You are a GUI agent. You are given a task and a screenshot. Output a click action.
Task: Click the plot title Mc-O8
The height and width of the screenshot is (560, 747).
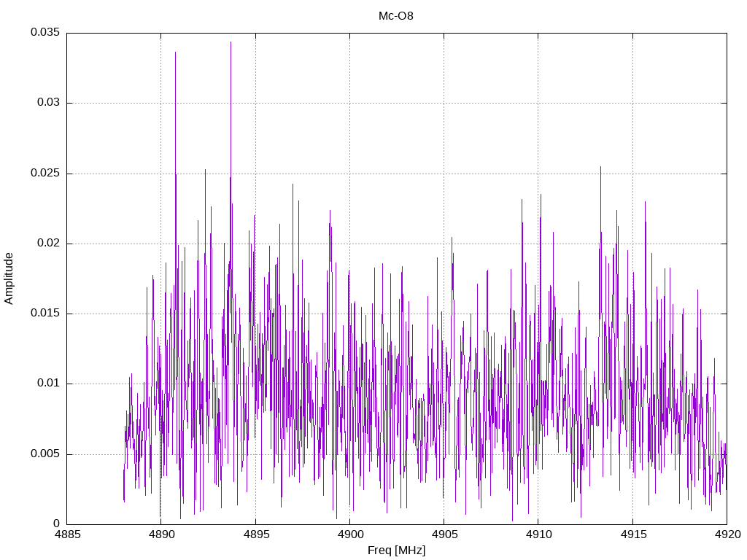(x=396, y=16)
